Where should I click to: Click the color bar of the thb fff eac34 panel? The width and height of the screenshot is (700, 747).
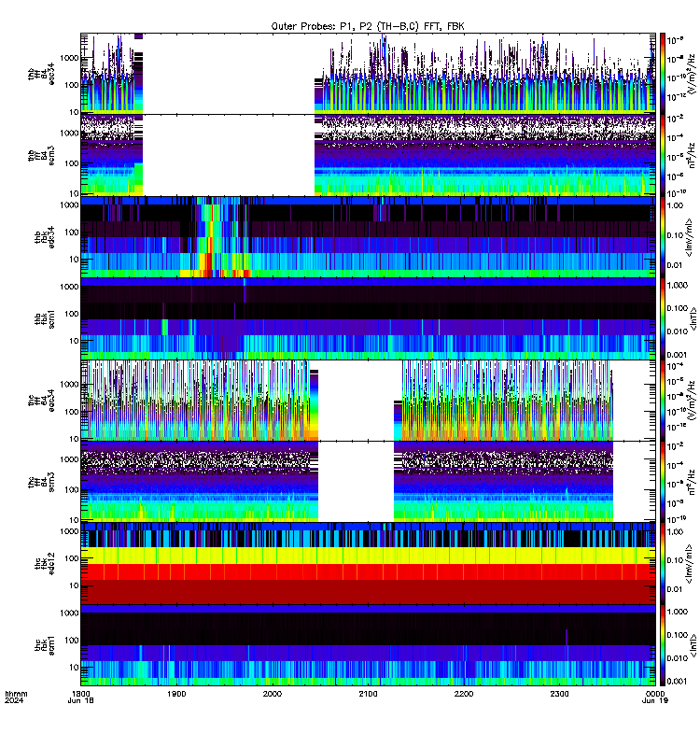tap(662, 74)
